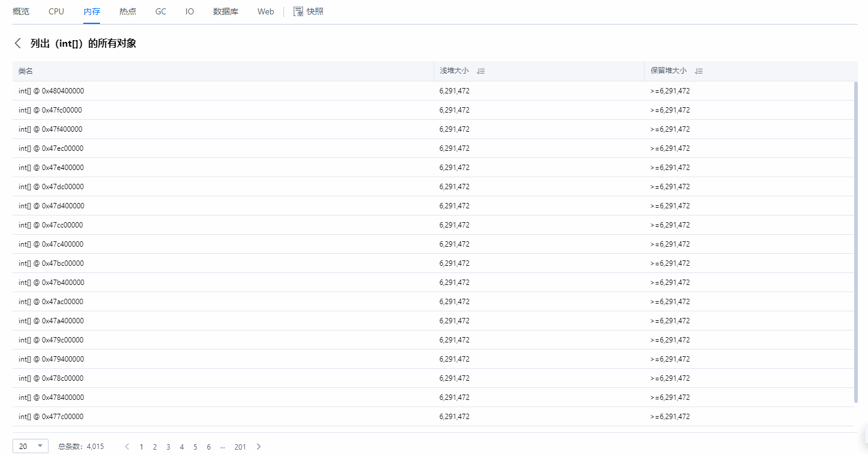The height and width of the screenshot is (455, 868).
Task: Switch to the 概览 tab
Action: 21,11
